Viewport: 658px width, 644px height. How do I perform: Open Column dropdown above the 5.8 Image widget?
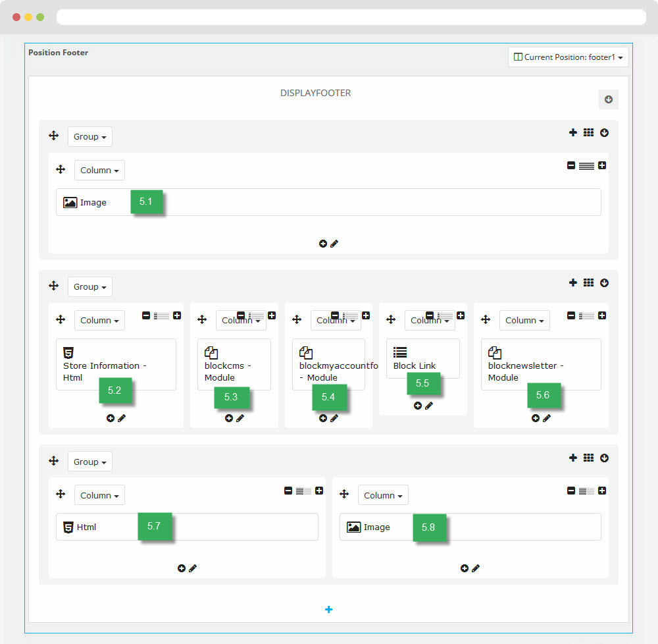coord(383,495)
